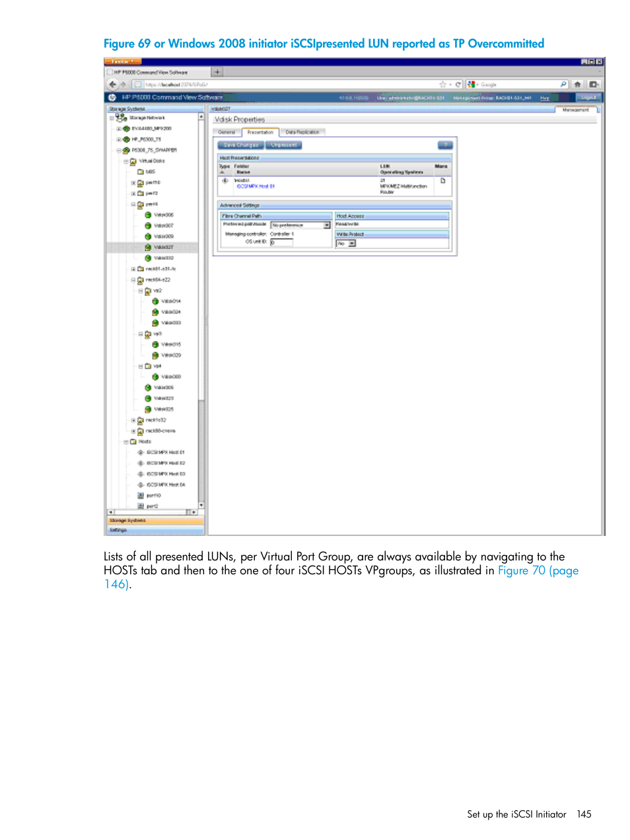630x840 pixels.
Task: Click the Vdisk009 disk icon
Action: (149, 237)
